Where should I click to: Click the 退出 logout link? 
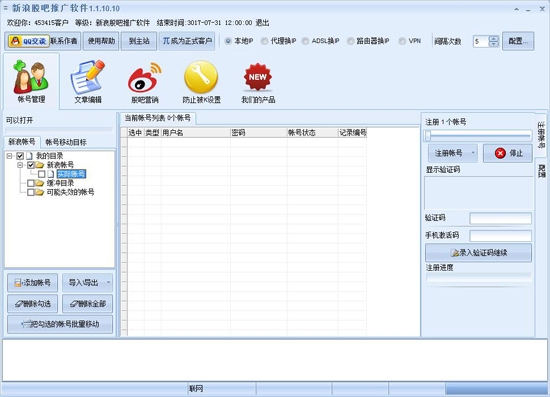pos(262,23)
